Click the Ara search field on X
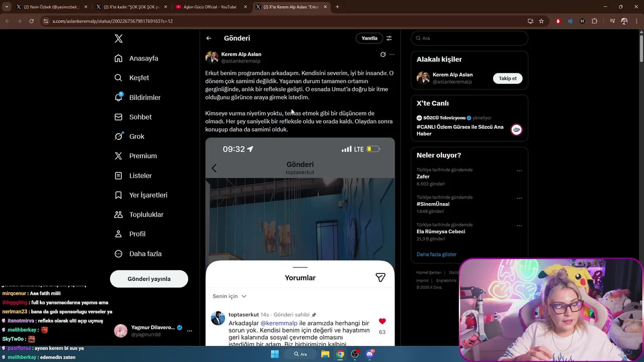644x362 pixels. tap(469, 38)
